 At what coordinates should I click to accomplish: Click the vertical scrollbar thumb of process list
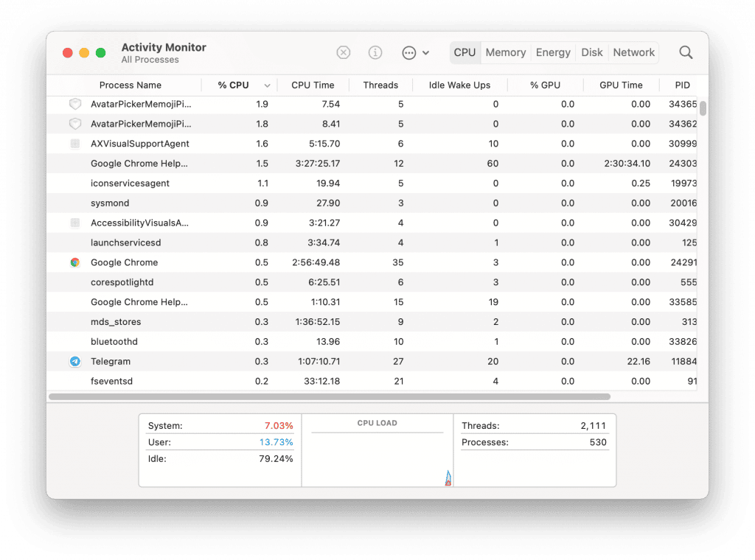(x=703, y=108)
